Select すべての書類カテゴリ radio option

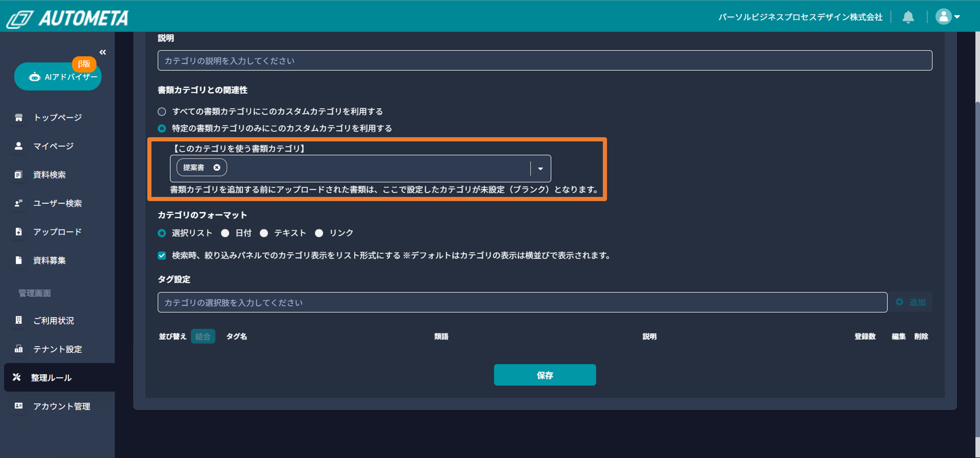coord(162,111)
